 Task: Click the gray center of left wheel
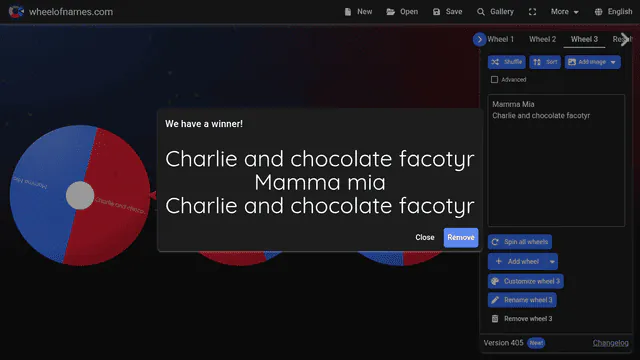[80, 196]
